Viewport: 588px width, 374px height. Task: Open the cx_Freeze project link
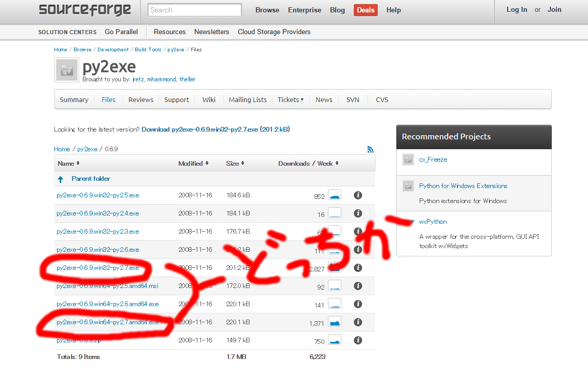coord(433,160)
